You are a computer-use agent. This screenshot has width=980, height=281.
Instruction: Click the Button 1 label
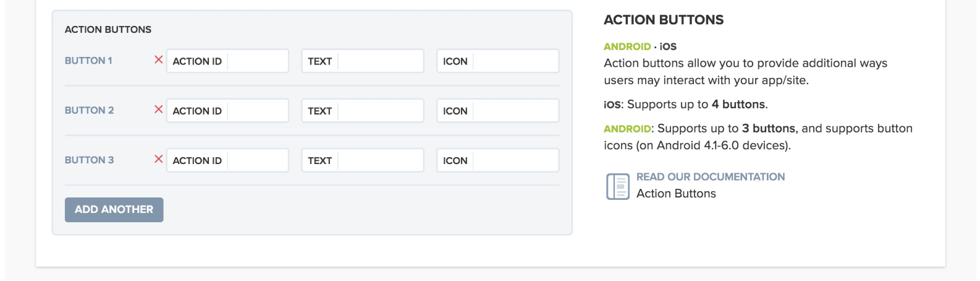pos(88,61)
